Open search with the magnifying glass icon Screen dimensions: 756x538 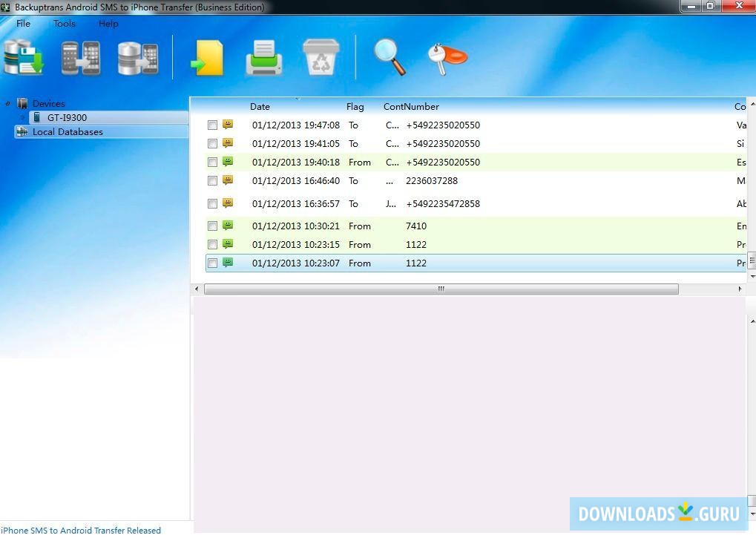pos(389,58)
